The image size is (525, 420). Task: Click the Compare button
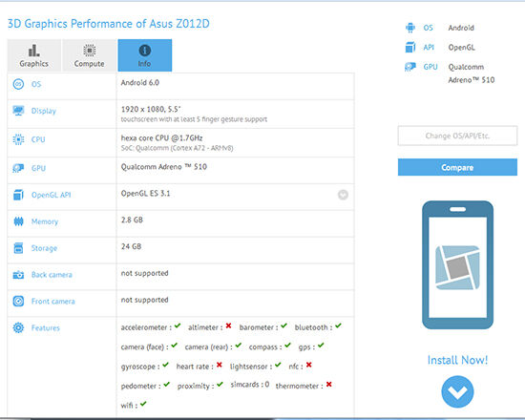coord(457,167)
